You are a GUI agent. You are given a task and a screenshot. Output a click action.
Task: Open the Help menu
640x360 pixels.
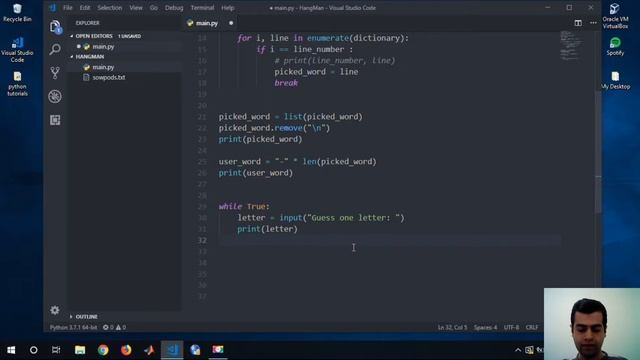(x=228, y=8)
